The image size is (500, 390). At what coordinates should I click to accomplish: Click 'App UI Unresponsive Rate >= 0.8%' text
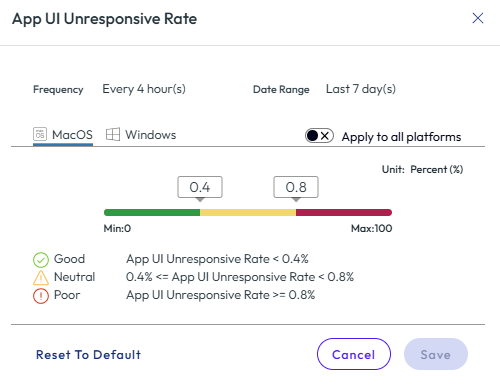tap(221, 295)
